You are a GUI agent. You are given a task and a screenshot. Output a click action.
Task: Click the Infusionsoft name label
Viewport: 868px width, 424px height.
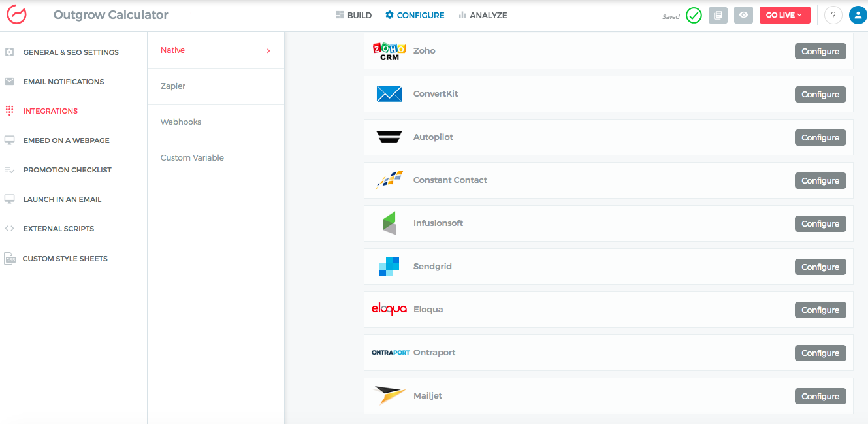pyautogui.click(x=438, y=223)
